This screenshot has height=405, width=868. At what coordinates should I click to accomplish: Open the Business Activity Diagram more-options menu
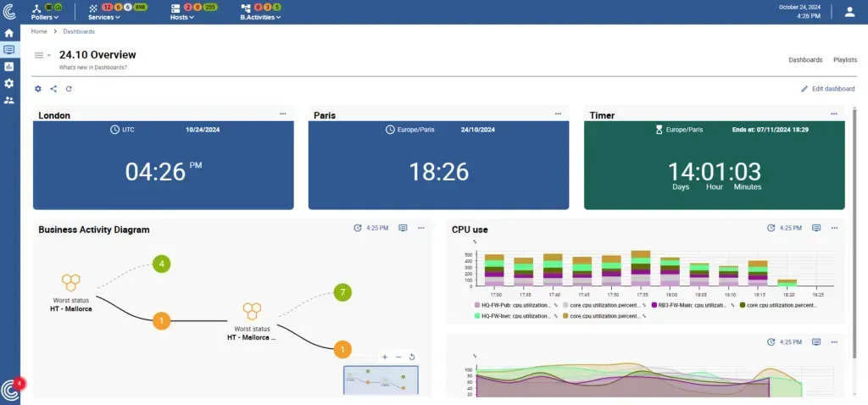421,228
